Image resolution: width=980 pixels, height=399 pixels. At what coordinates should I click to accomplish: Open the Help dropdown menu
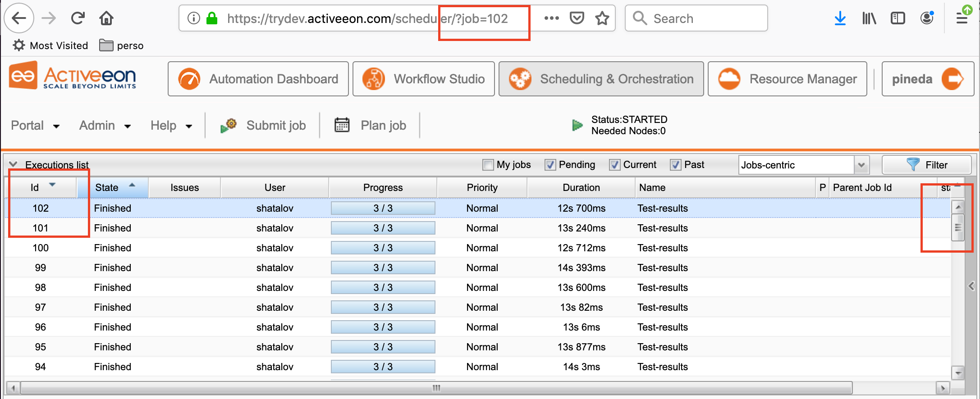pyautogui.click(x=171, y=126)
